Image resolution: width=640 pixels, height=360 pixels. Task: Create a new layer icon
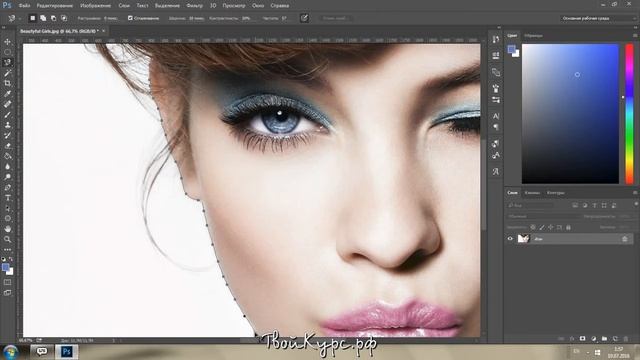[x=615, y=339]
